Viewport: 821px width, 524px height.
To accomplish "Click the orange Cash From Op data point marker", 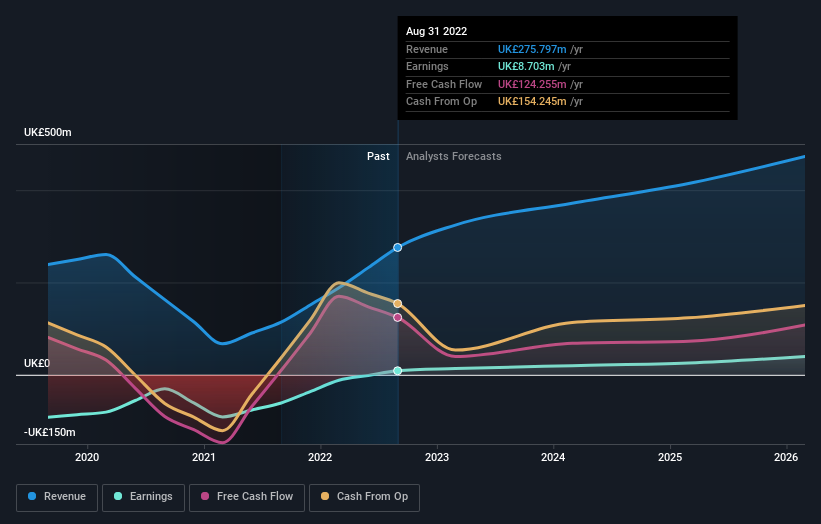I will (x=397, y=304).
